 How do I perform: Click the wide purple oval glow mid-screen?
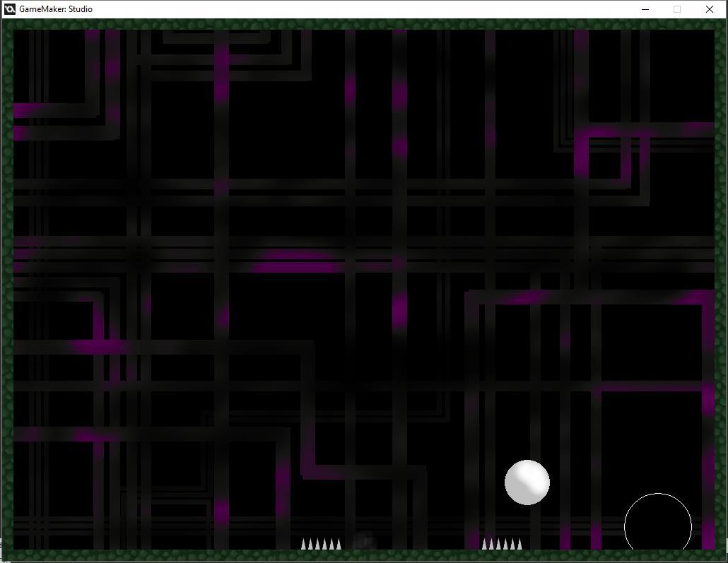[297, 262]
